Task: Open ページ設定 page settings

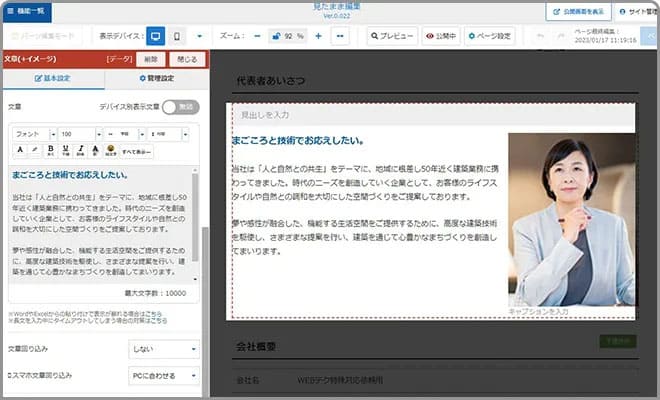Action: click(x=489, y=36)
